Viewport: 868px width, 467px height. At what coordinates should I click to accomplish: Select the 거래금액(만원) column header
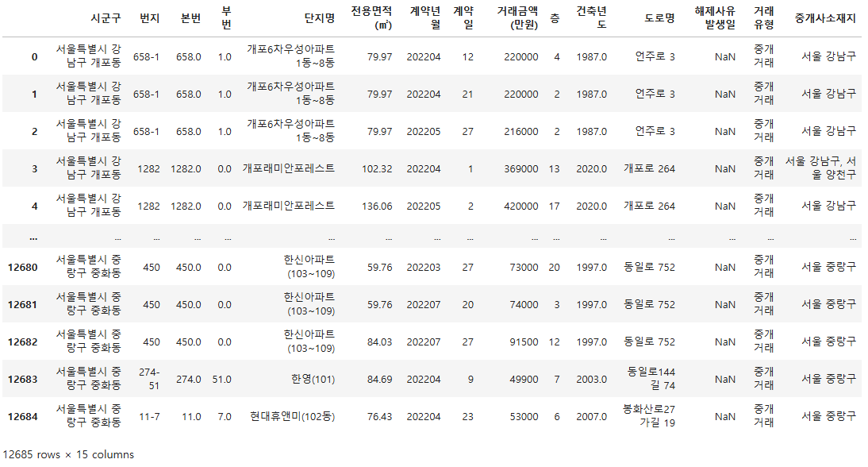517,18
